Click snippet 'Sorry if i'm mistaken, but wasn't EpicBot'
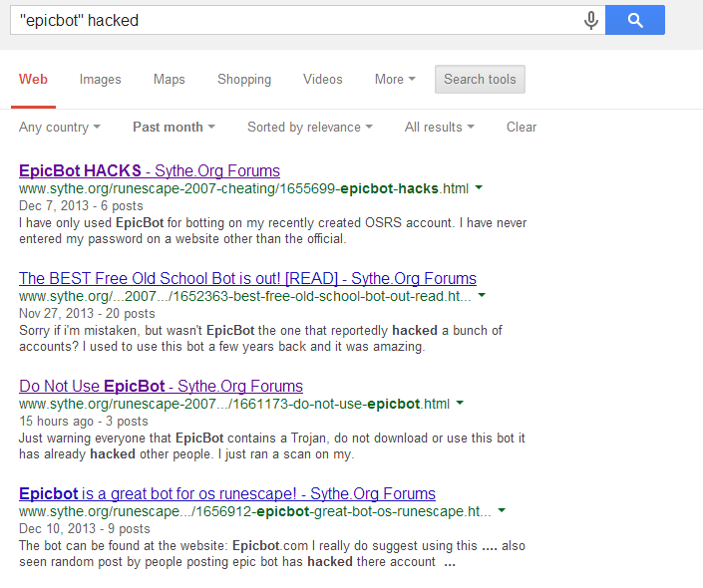703x588 pixels. pos(260,339)
